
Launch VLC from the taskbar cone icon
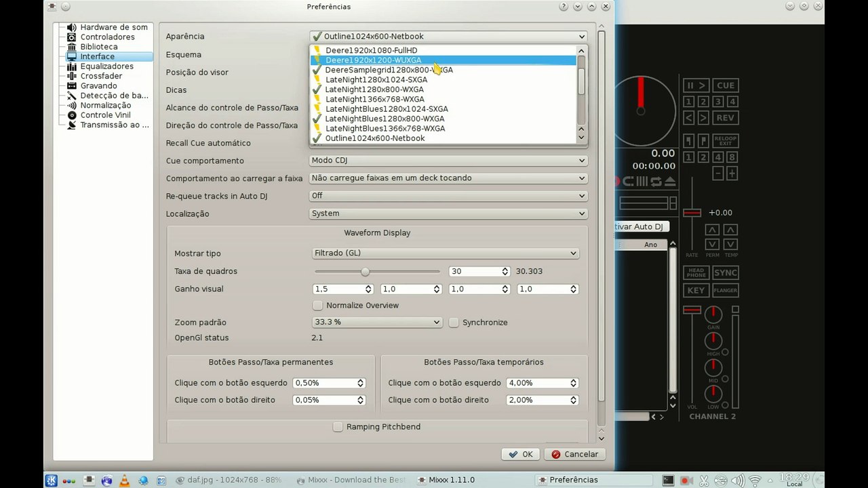124,480
